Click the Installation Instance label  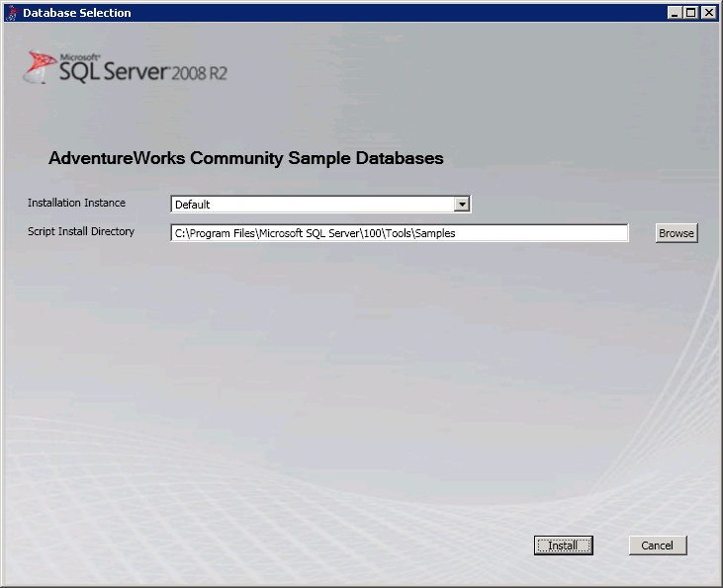click(x=76, y=203)
